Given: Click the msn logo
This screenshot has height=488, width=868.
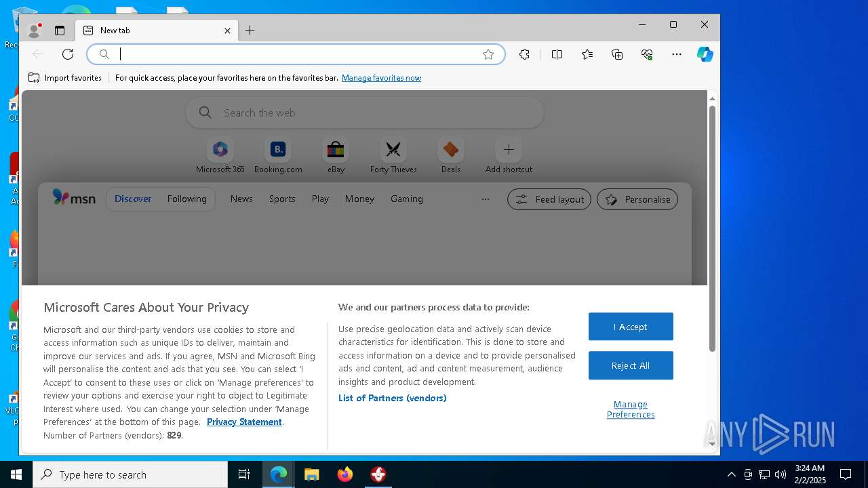Looking at the screenshot, I should click(x=74, y=198).
